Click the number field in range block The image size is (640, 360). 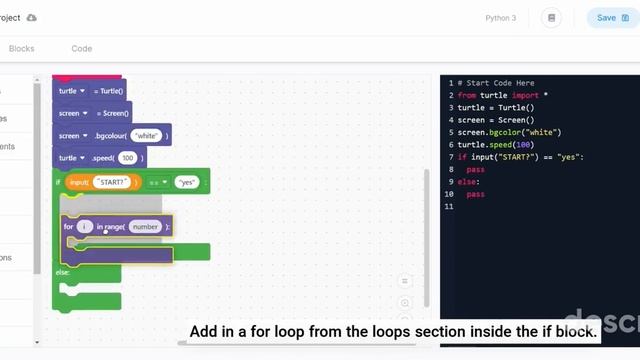[x=145, y=227]
